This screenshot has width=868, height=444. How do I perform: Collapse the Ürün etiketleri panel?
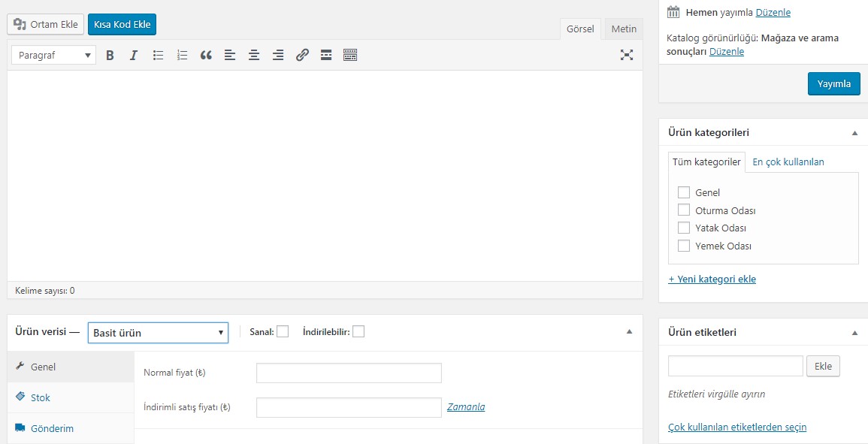[x=854, y=333]
